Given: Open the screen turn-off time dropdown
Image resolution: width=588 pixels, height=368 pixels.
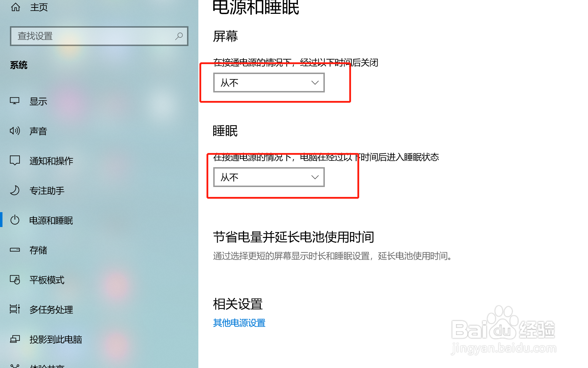Looking at the screenshot, I should click(269, 83).
